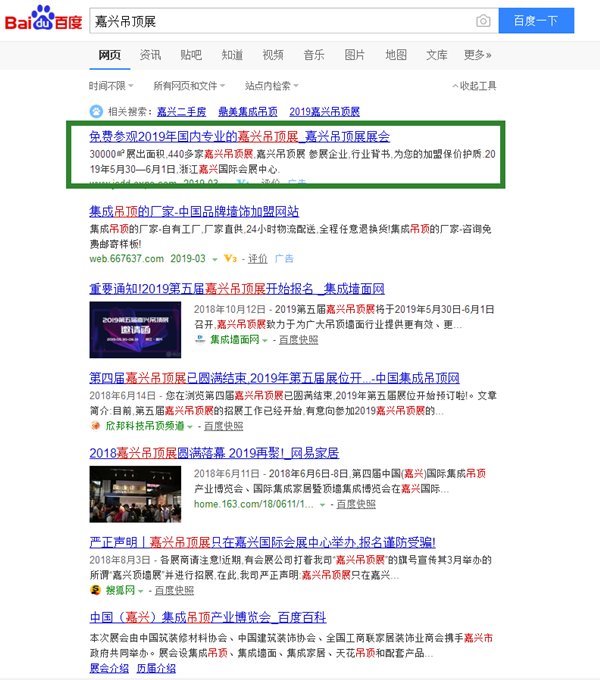This screenshot has height=680, width=600.
Task: Open the 站点内检索 dropdown
Action: click(272, 86)
